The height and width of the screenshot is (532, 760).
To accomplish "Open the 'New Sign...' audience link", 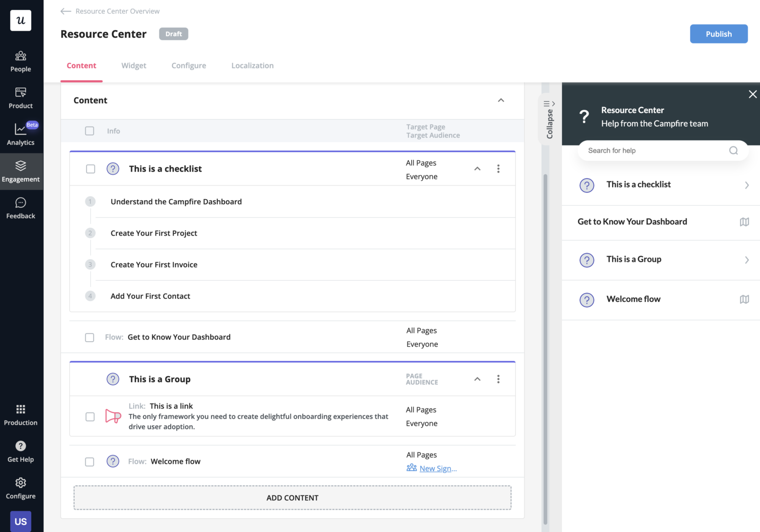I will coord(437,468).
